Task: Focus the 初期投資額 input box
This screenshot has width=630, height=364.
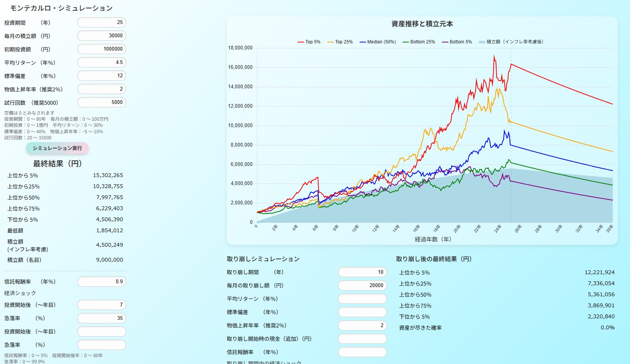Action: point(101,49)
